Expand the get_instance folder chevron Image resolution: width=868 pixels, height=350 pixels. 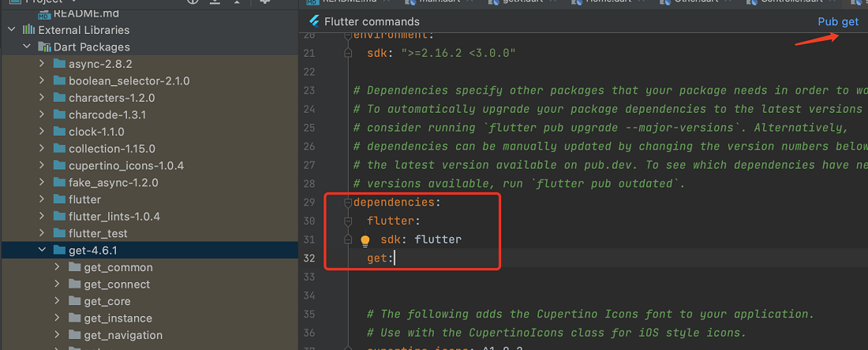(x=58, y=318)
